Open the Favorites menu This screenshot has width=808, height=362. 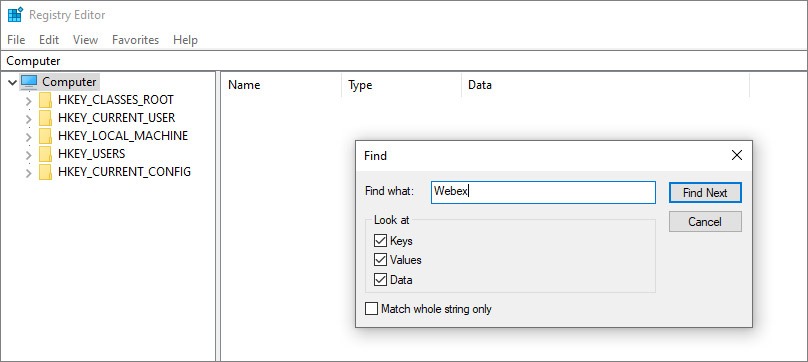tap(136, 40)
